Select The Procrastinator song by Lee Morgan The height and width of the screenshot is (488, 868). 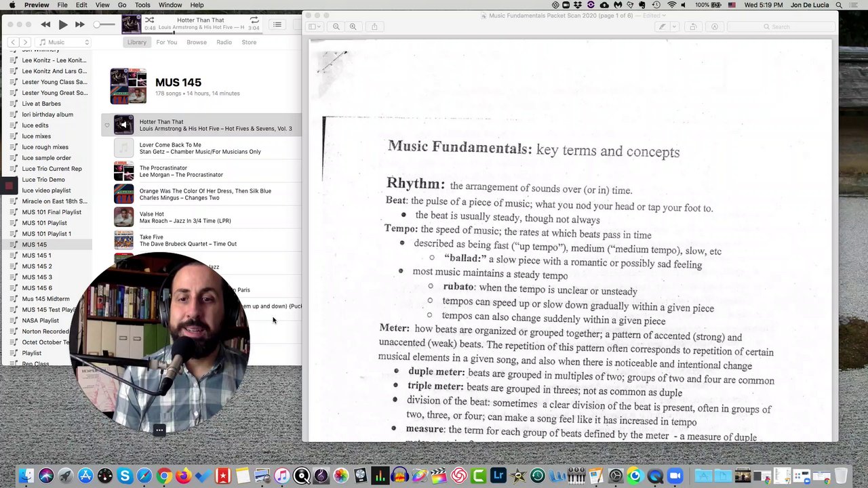pyautogui.click(x=201, y=171)
